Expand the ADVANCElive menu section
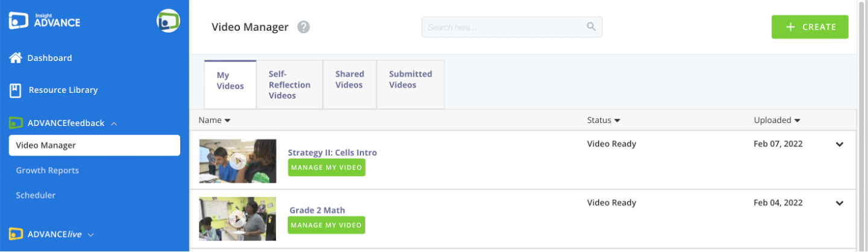 pyautogui.click(x=91, y=235)
